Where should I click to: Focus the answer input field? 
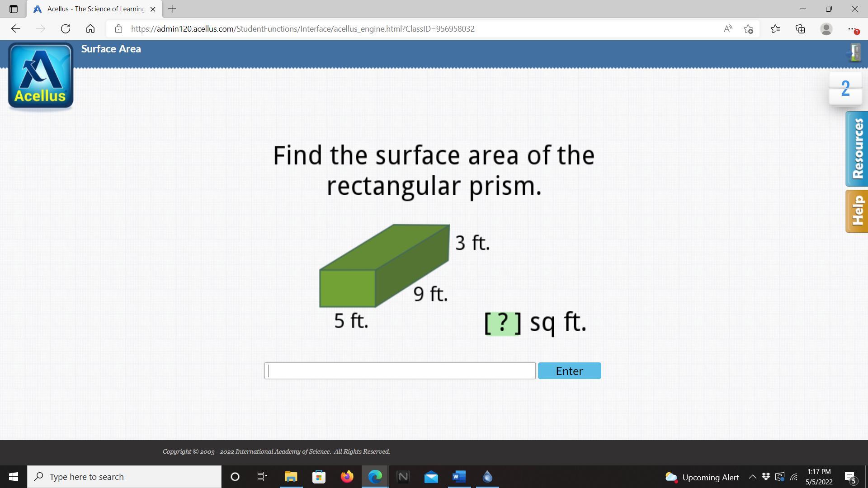click(400, 371)
